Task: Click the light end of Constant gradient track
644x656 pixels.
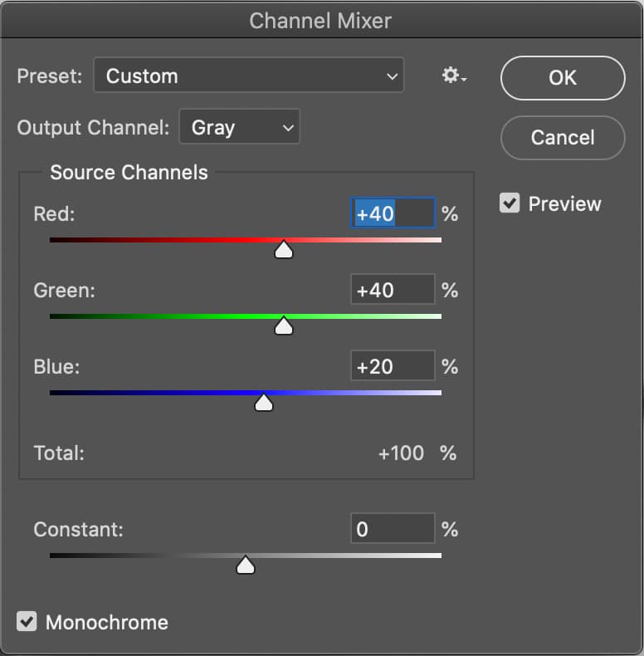Action: 435,556
